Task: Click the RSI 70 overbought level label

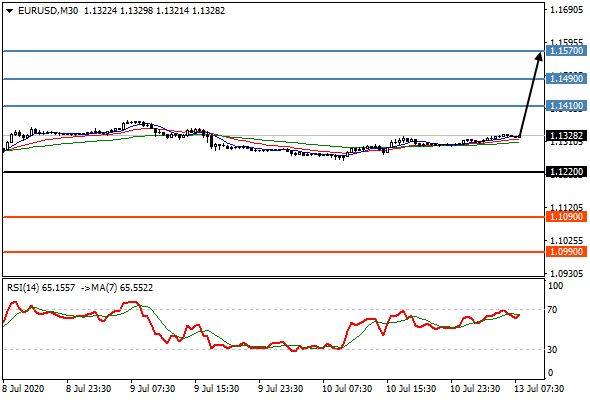Action: click(x=552, y=310)
